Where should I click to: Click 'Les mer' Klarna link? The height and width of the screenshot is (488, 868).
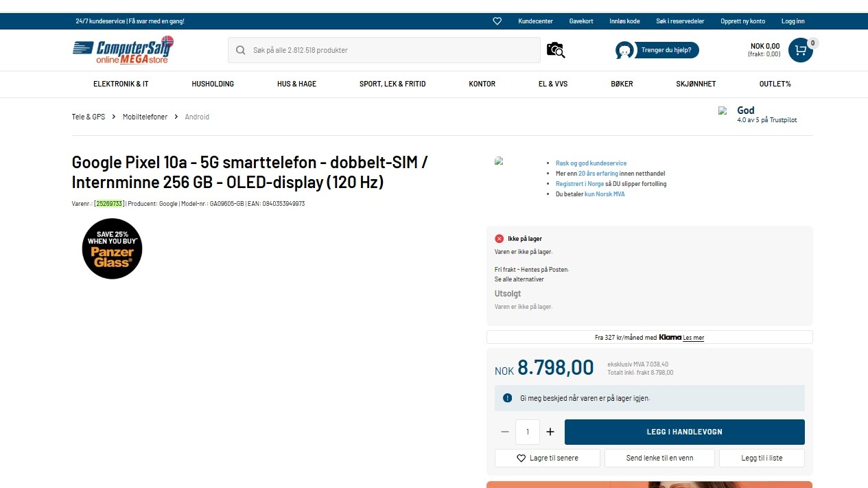coord(693,338)
